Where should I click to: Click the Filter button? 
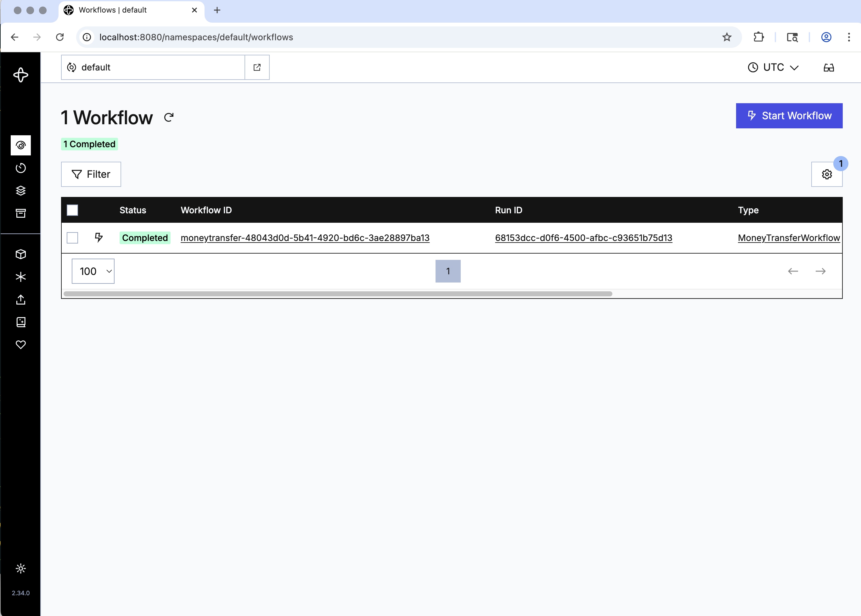pos(91,174)
